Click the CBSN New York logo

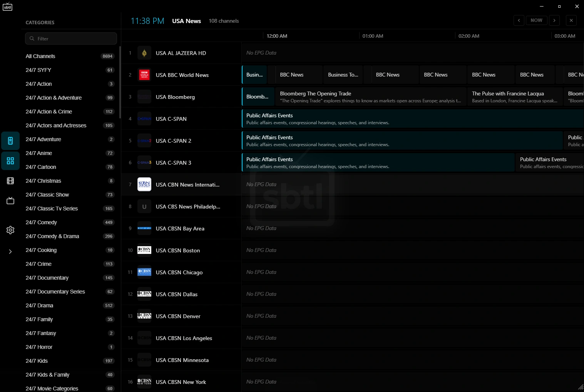click(144, 382)
